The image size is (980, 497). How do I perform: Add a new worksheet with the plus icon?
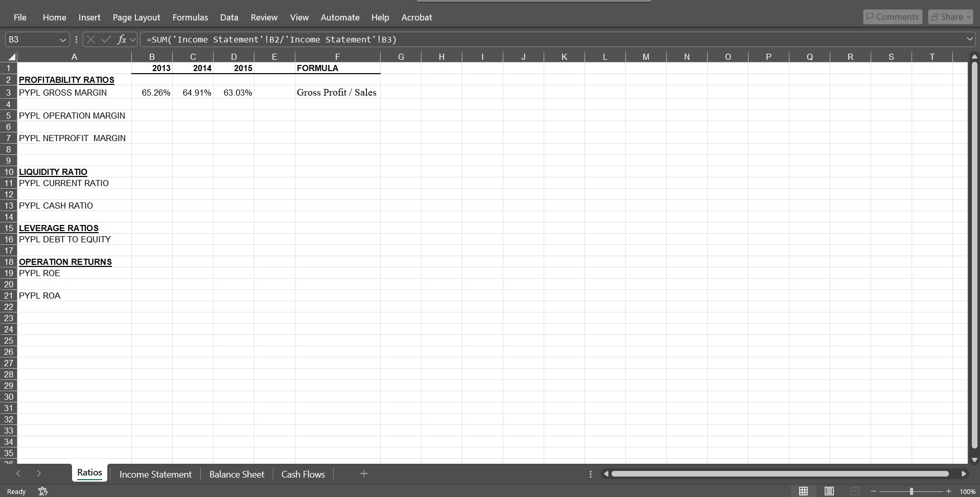point(363,474)
